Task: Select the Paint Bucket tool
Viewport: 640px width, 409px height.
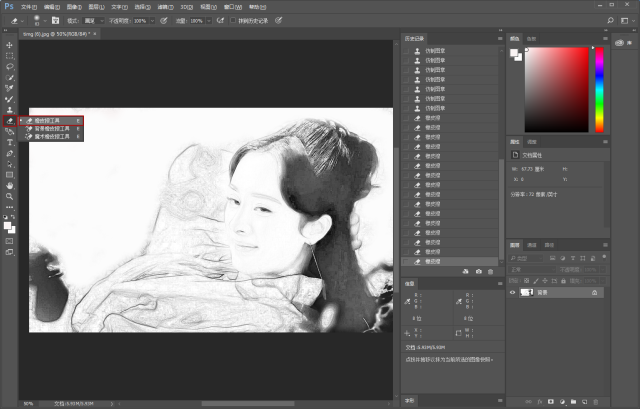Action: pyautogui.click(x=9, y=132)
